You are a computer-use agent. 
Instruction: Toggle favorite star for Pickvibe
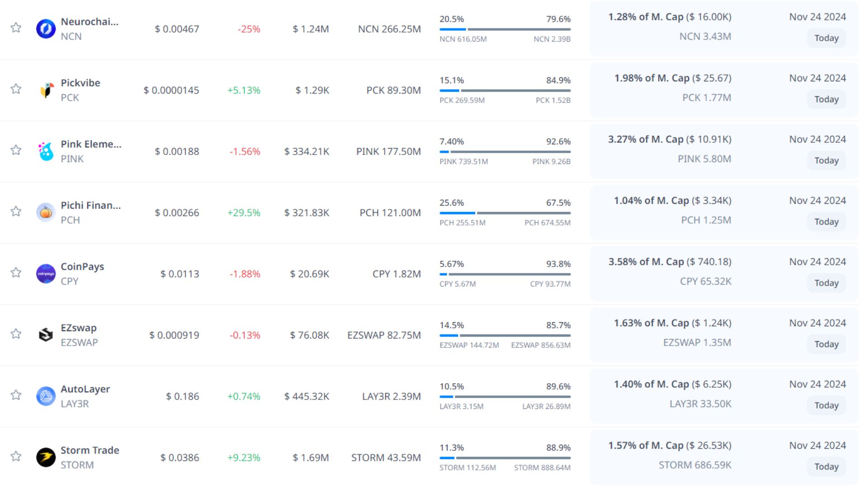click(16, 89)
